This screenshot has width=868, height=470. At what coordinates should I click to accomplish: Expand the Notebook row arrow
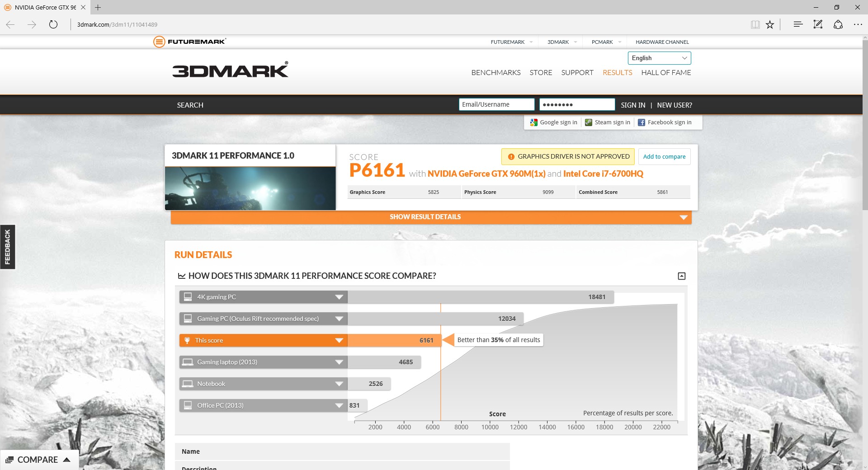click(339, 384)
